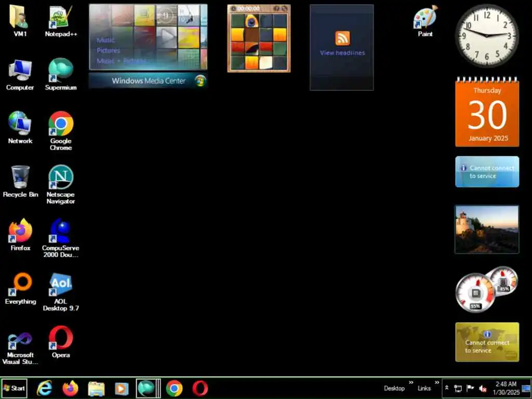The image size is (532, 399).
Task: Open the network tray icon
Action: coord(458,389)
